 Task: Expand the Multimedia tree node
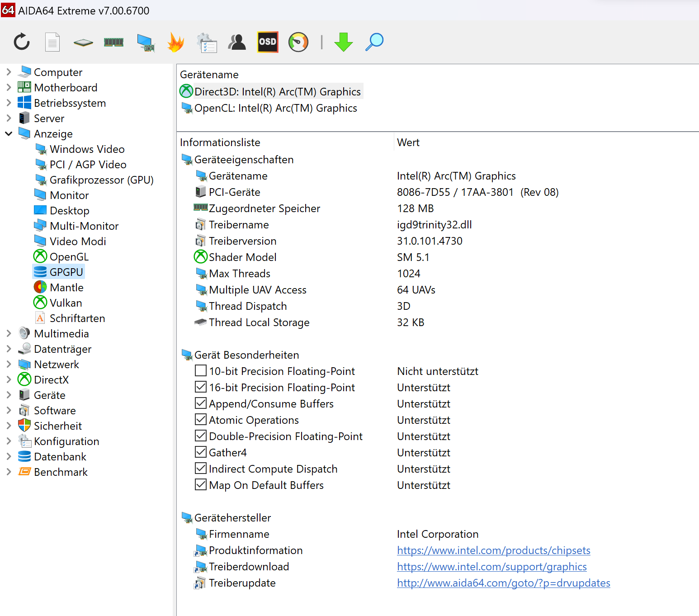tap(9, 333)
